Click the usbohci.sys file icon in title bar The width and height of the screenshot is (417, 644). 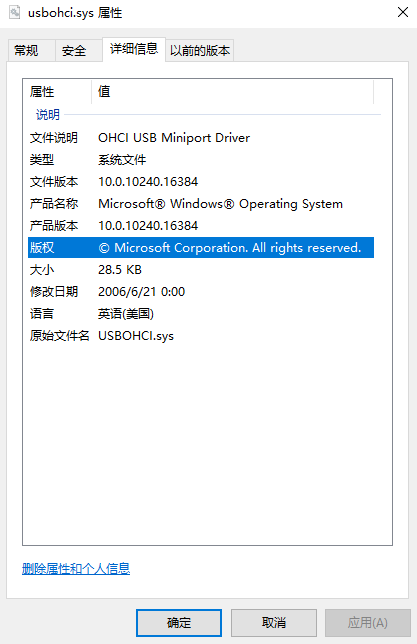tap(14, 12)
